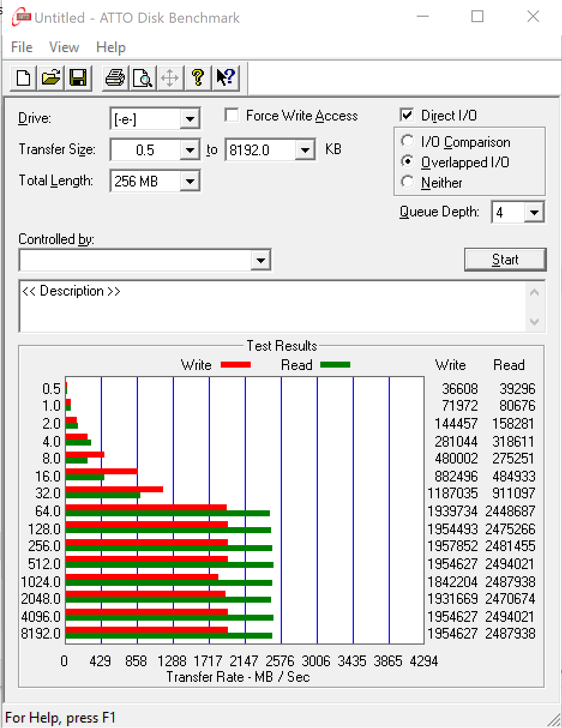Click the ATTO app icon in title bar
The height and width of the screenshot is (728, 562).
click(20, 17)
